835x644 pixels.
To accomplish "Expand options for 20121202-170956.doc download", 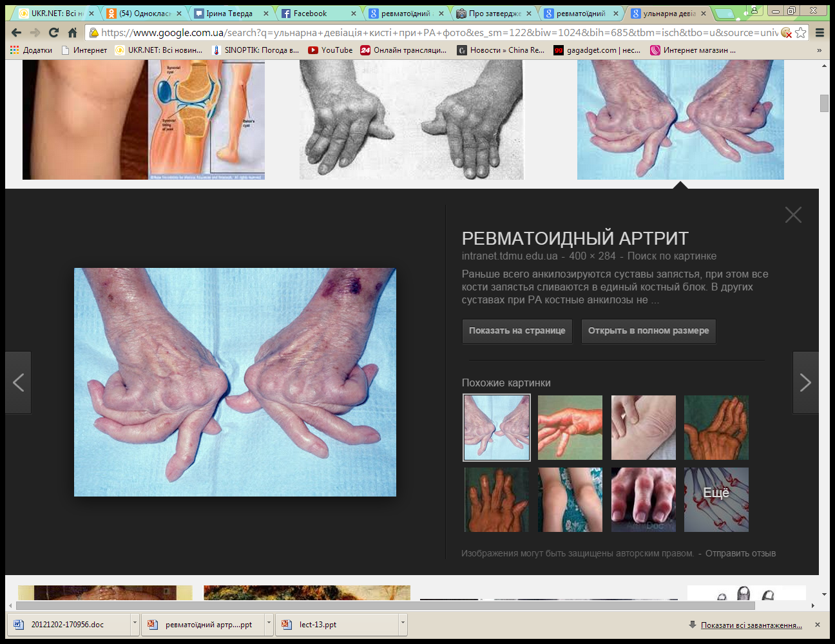I will click(x=135, y=623).
